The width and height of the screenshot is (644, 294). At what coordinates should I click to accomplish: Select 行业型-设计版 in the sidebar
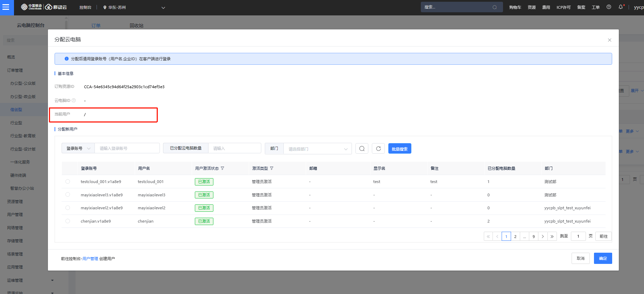23,149
